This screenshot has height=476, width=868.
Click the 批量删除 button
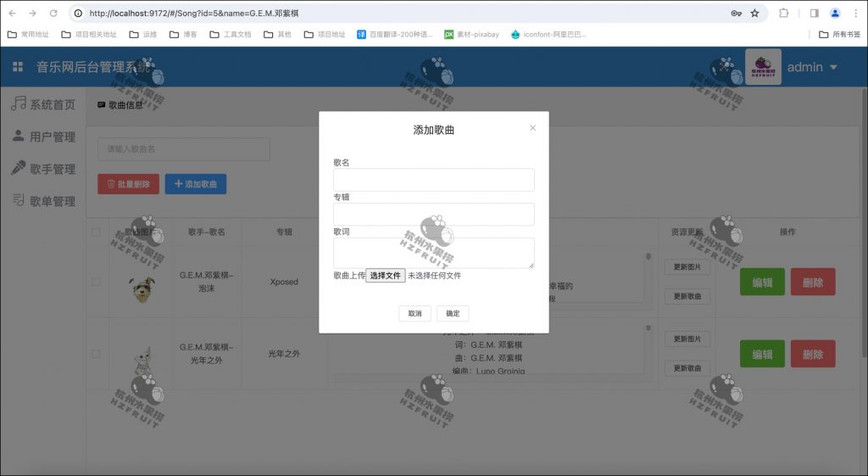(x=129, y=184)
